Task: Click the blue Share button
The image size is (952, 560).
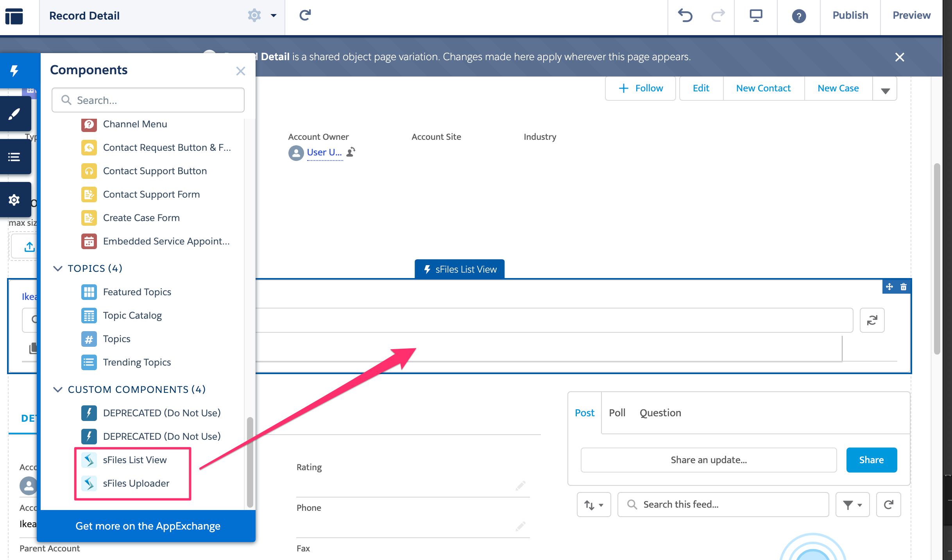Action: click(x=871, y=460)
